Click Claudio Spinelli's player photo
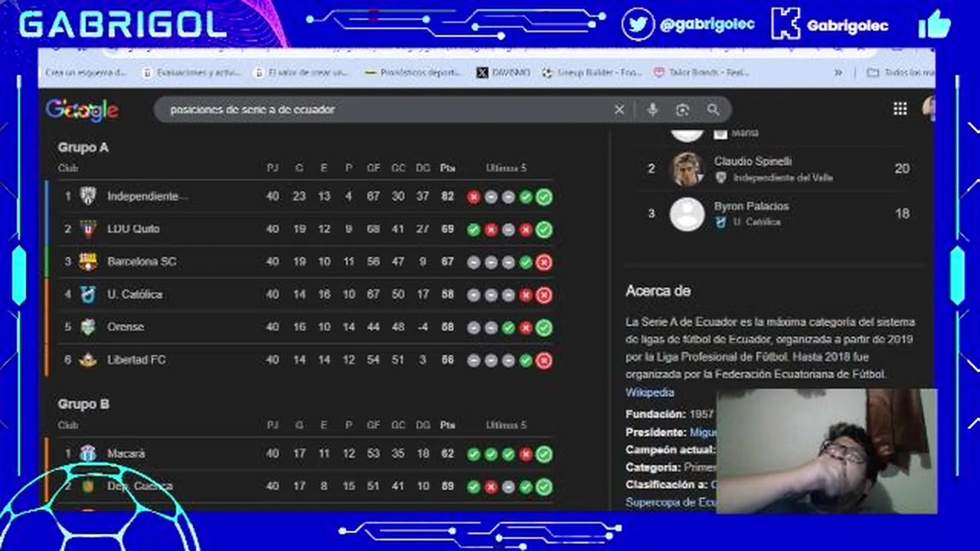 click(687, 169)
